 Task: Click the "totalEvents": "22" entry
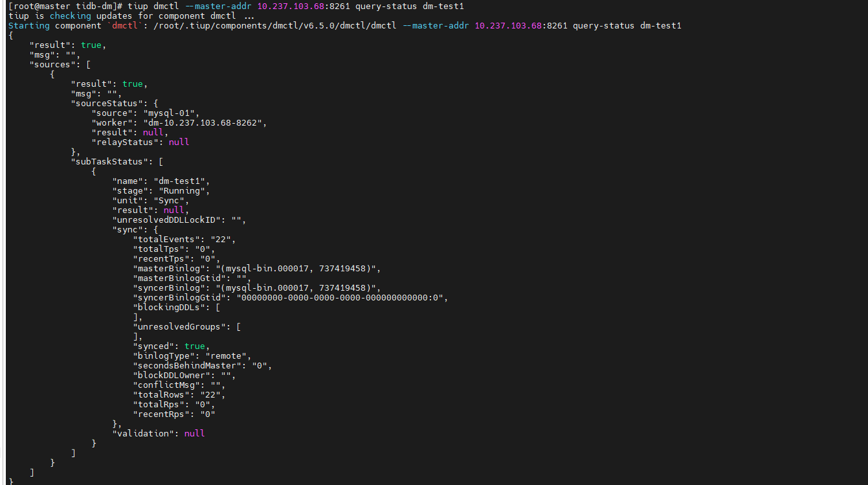coord(183,239)
